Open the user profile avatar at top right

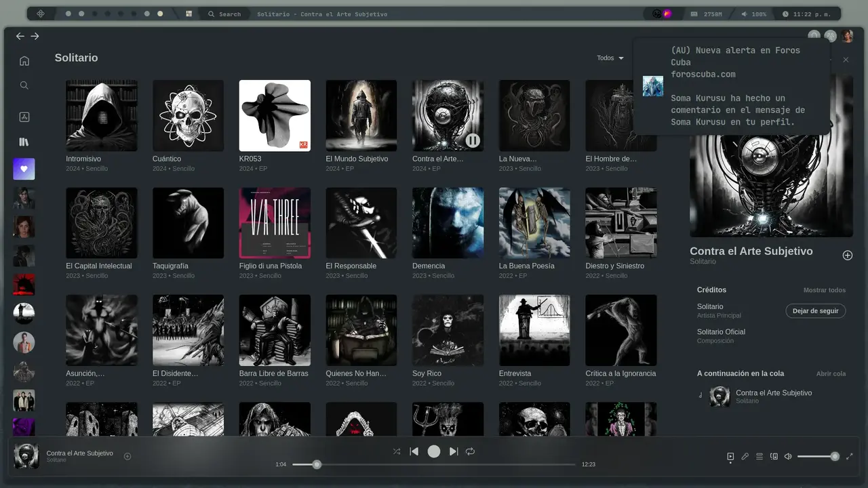pos(847,36)
